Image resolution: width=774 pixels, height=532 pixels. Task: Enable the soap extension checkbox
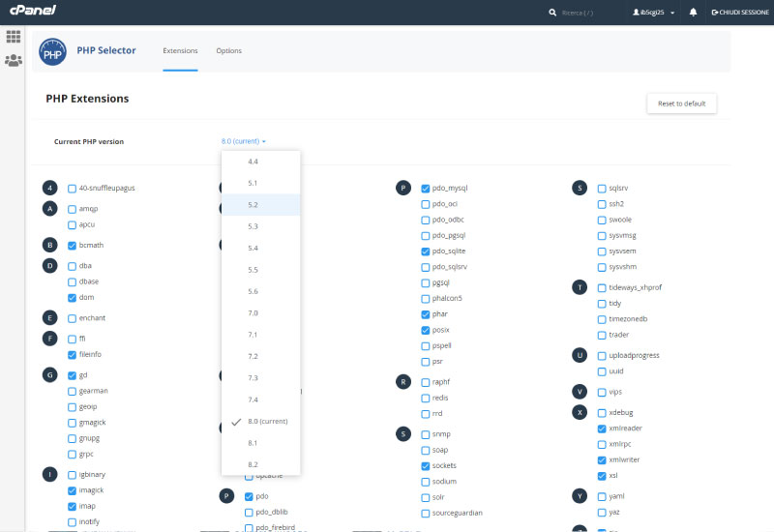(426, 450)
